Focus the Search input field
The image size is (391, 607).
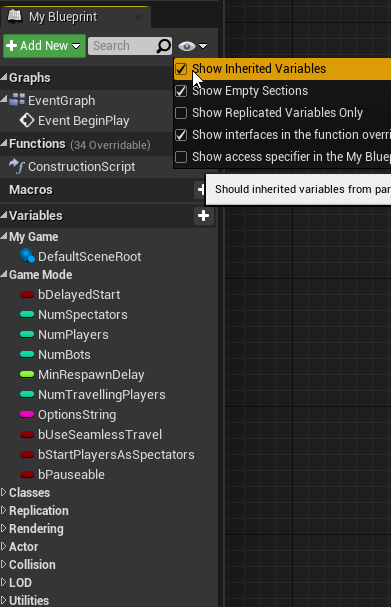point(122,46)
